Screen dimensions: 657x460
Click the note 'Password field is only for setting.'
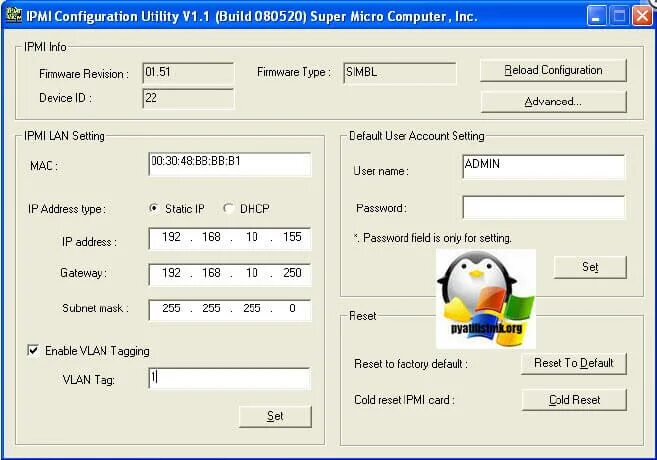(x=432, y=238)
